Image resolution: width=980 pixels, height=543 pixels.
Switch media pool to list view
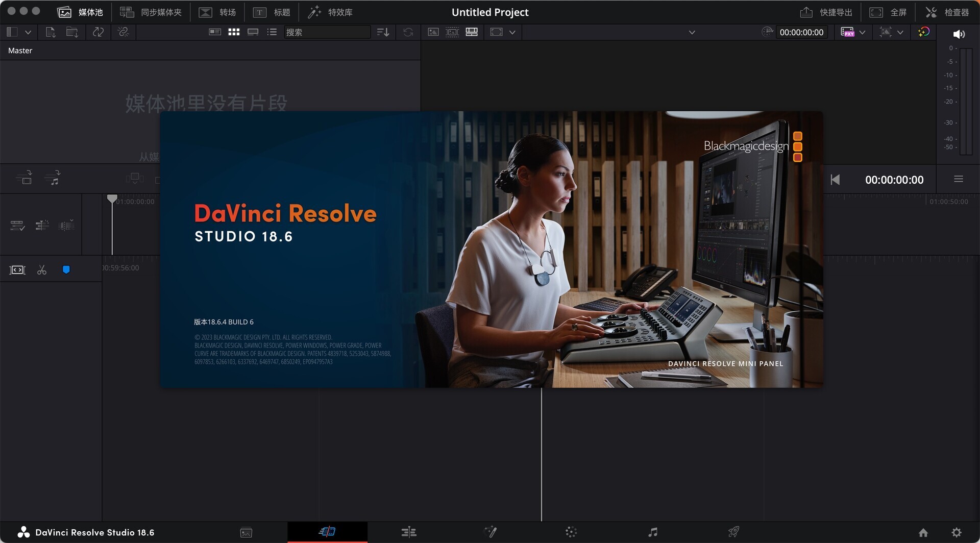pyautogui.click(x=272, y=32)
